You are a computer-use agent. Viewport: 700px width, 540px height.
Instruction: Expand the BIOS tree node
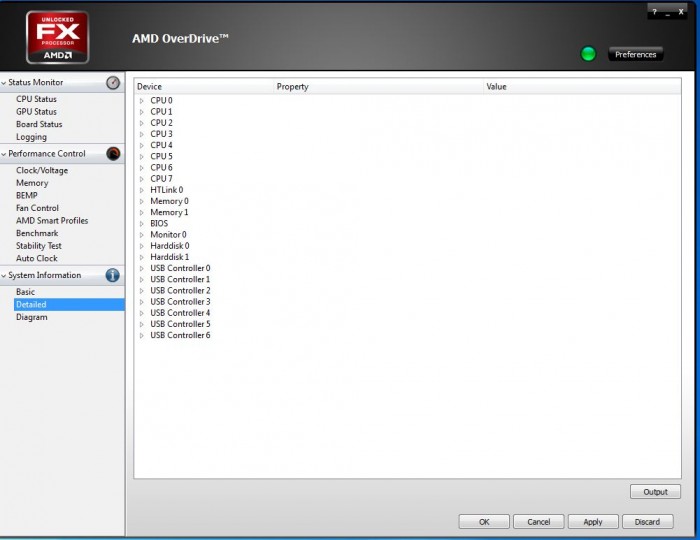[142, 224]
